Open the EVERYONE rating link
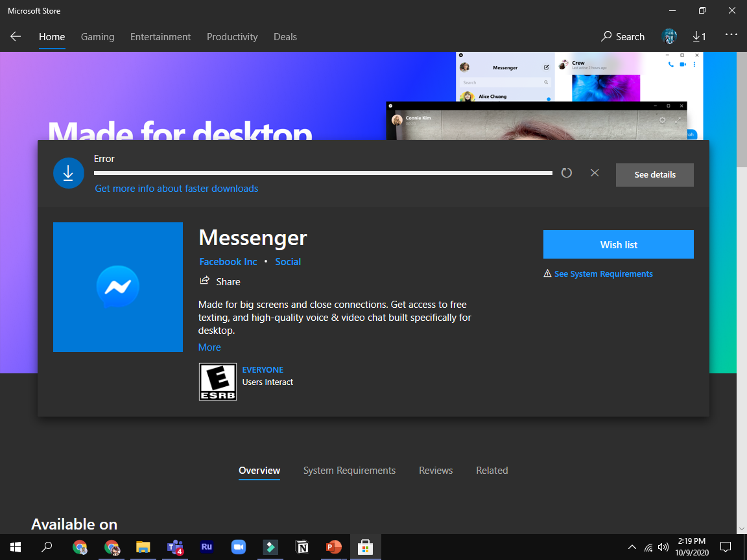747x560 pixels. 263,369
